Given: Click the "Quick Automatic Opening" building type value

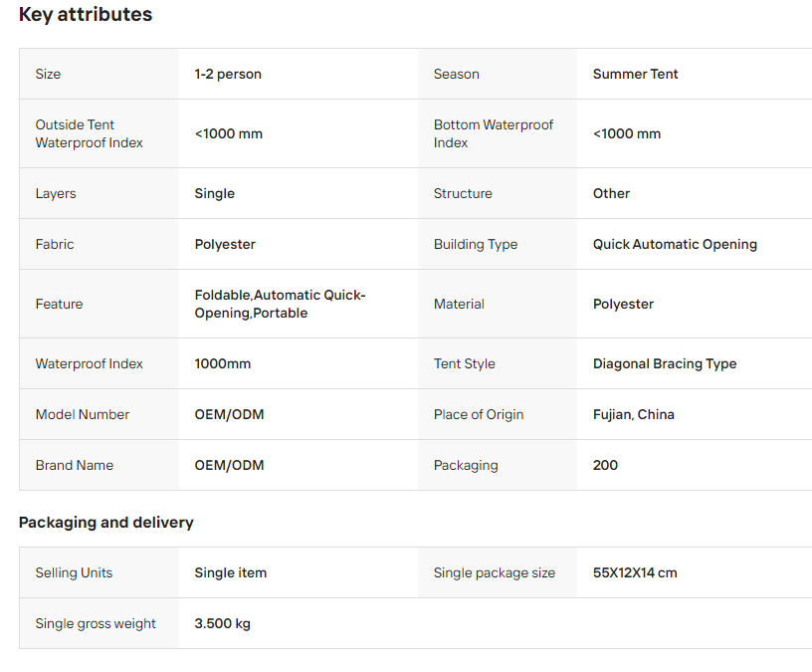Looking at the screenshot, I should click(x=675, y=244).
